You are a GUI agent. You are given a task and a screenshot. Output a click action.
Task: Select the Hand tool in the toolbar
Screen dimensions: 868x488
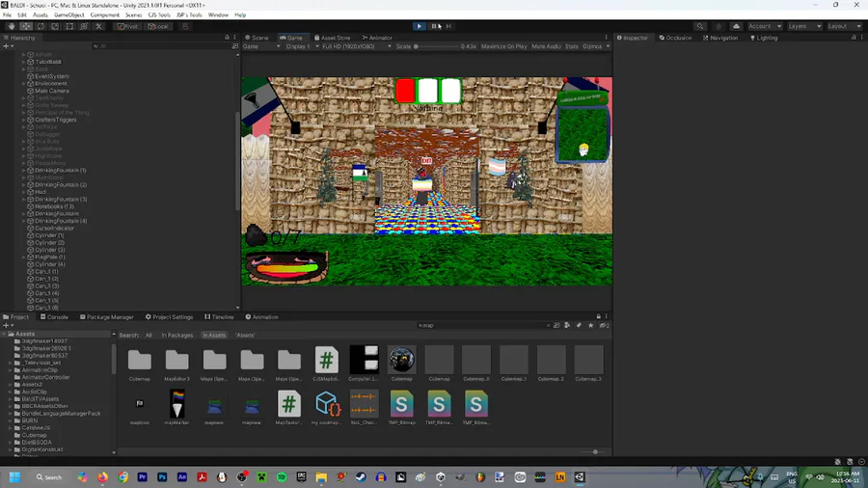coord(11,26)
